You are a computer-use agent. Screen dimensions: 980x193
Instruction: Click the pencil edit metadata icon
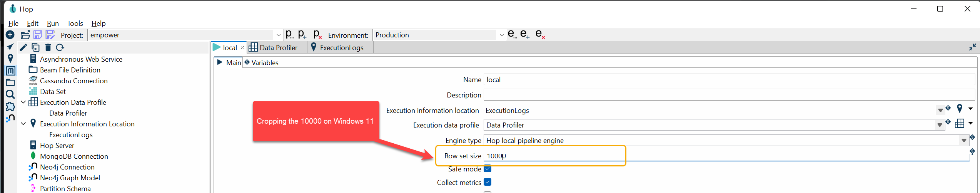23,47
